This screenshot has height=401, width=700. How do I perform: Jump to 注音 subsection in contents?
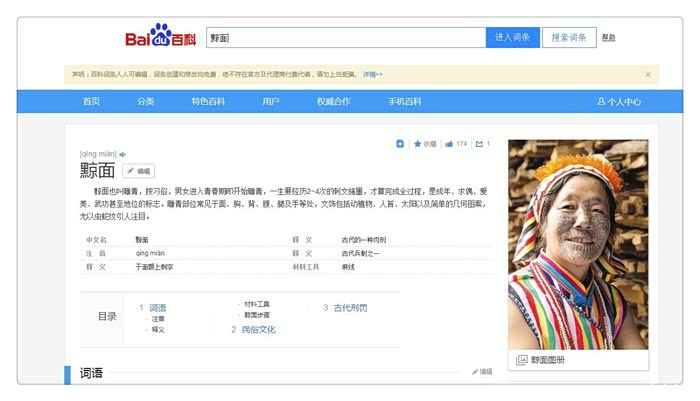[158, 319]
